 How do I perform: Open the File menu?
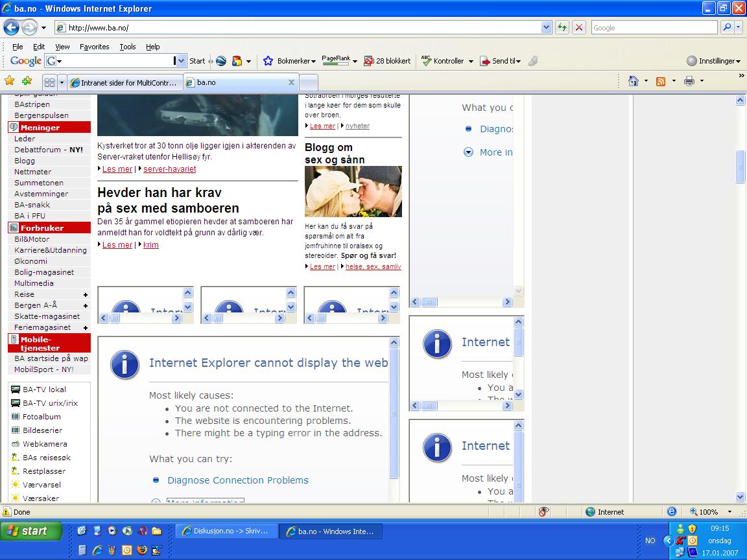18,47
